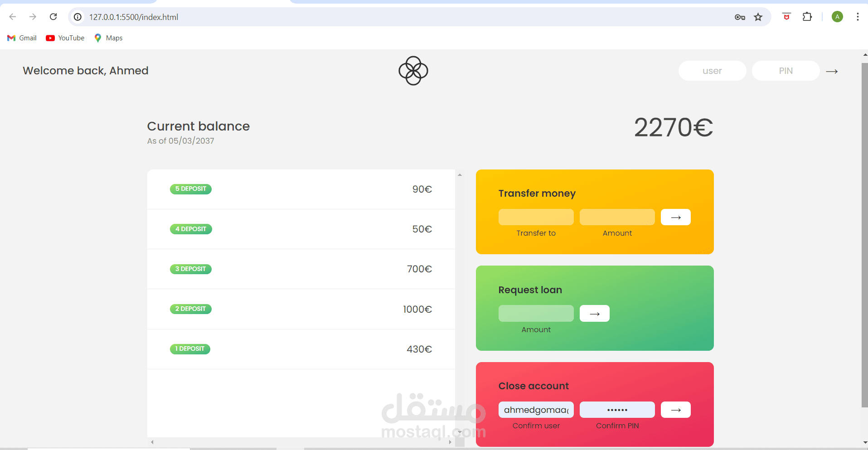Focus the Confirm PIN field
This screenshot has width=868, height=450.
click(617, 410)
